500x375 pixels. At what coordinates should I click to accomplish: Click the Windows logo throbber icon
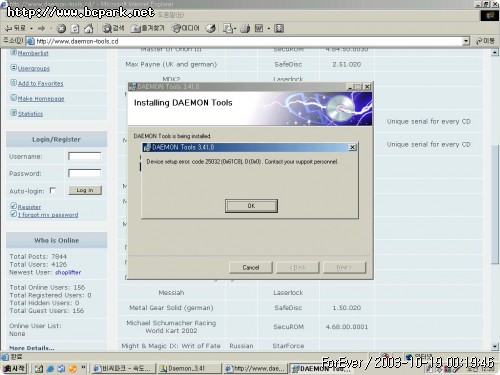point(489,15)
